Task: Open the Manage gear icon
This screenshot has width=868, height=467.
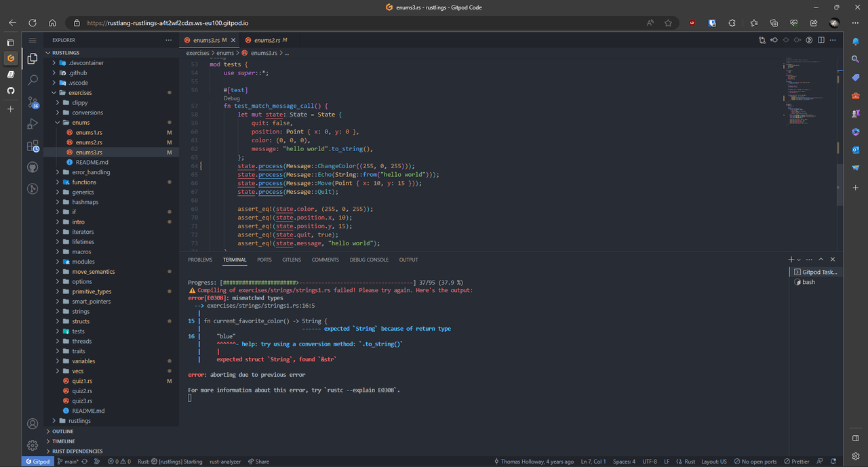Action: tap(33, 445)
